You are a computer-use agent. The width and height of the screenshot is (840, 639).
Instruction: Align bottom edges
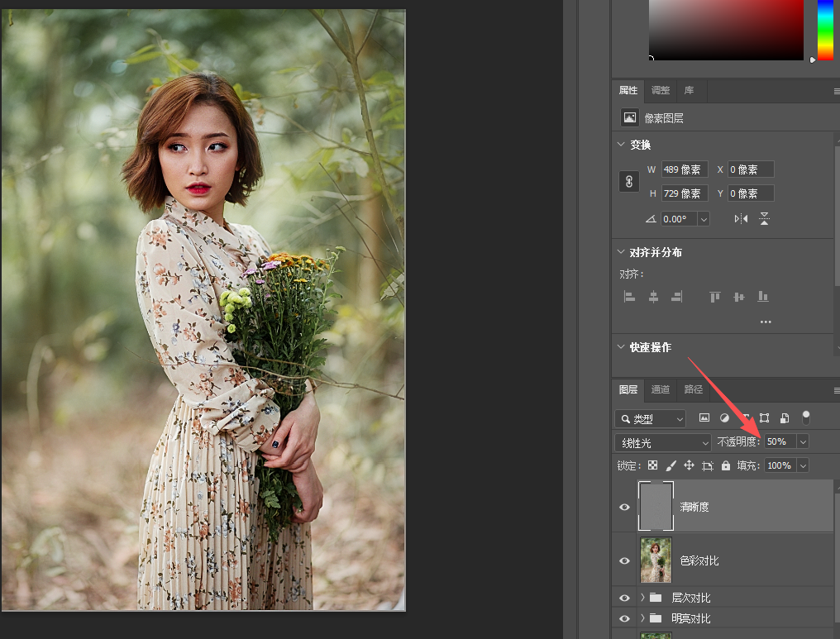[x=763, y=296]
